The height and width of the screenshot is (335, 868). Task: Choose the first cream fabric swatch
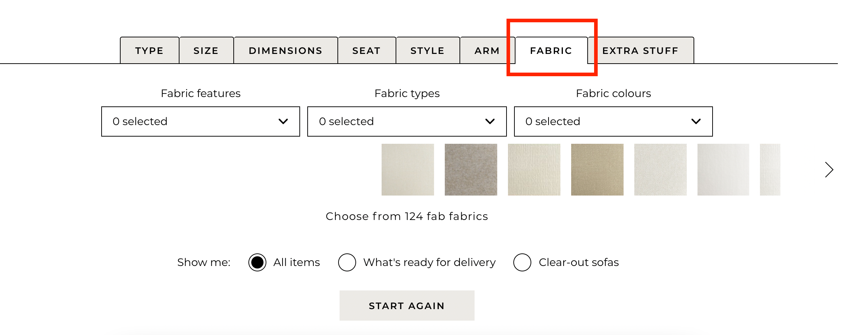click(x=408, y=170)
